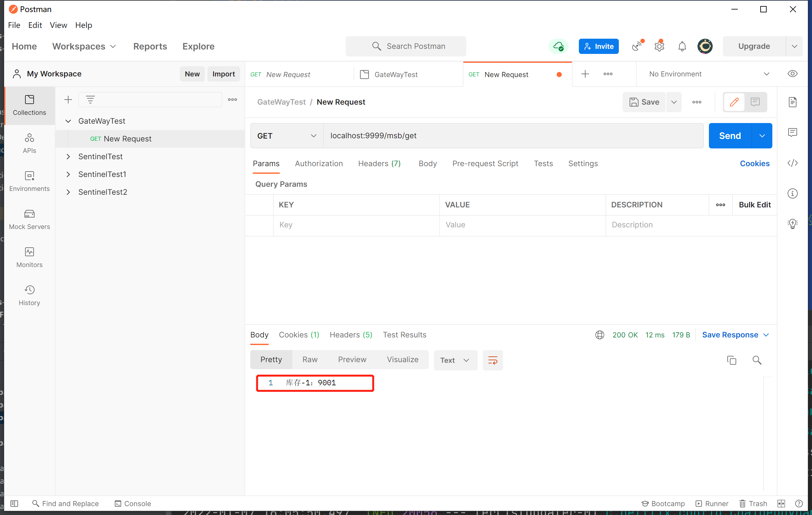This screenshot has width=812, height=515.
Task: Toggle line wrap in response body
Action: coord(493,360)
